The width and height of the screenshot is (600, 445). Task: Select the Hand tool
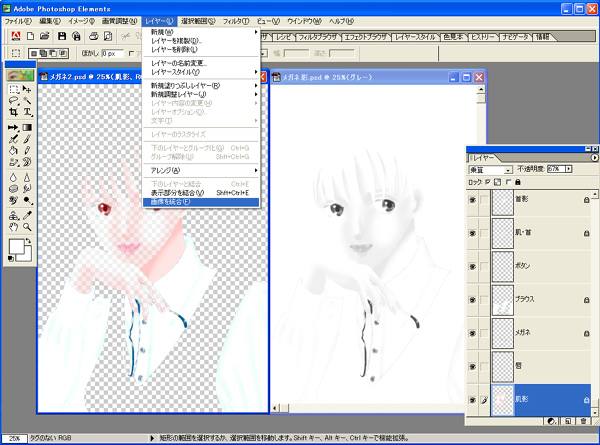coord(14,227)
